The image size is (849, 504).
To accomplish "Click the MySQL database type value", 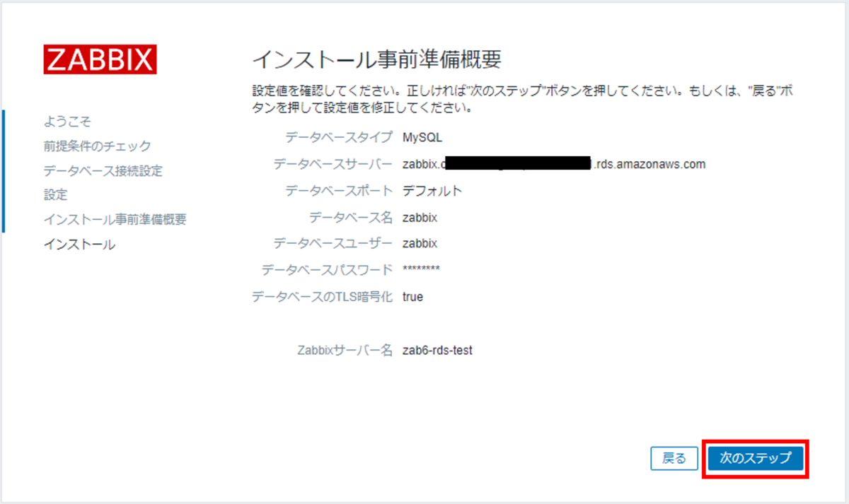I will tap(422, 137).
